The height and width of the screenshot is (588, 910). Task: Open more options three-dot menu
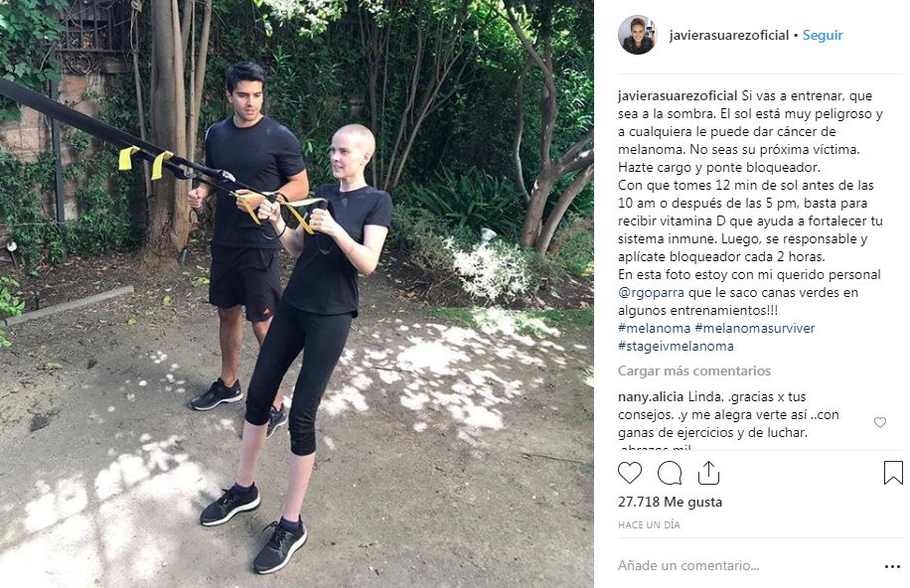coord(892,566)
